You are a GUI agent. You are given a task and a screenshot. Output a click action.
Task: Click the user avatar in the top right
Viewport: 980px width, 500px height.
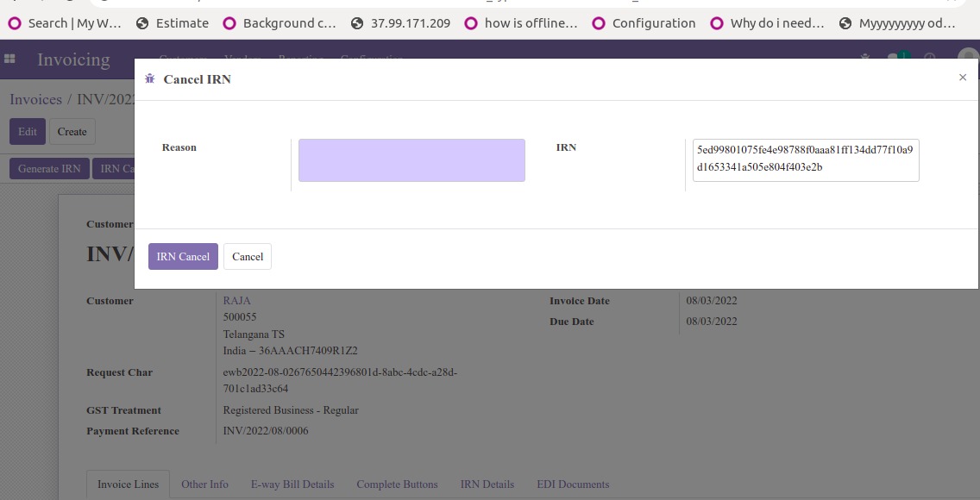coord(968,59)
